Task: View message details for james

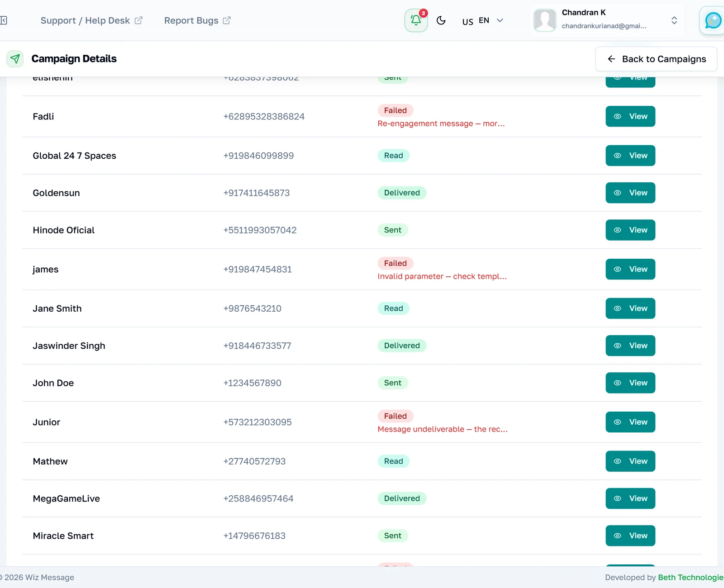Action: click(x=630, y=269)
